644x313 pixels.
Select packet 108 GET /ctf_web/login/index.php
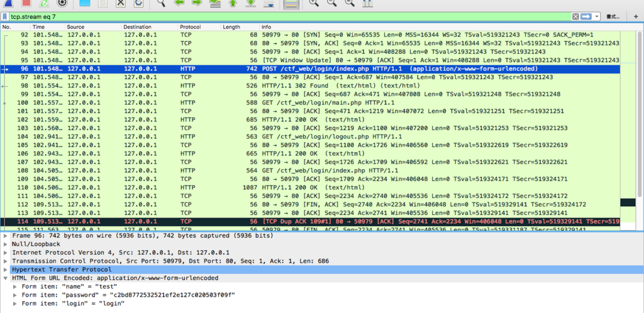point(310,170)
